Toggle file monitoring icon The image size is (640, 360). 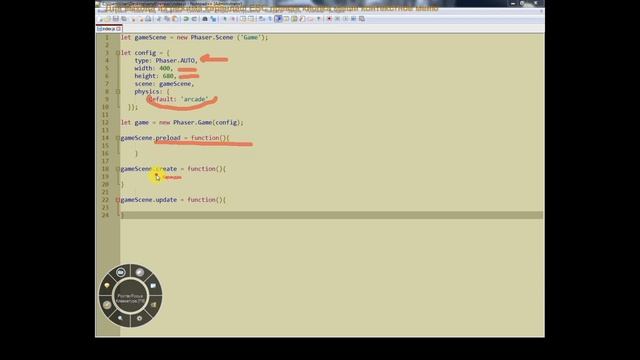tap(319, 19)
